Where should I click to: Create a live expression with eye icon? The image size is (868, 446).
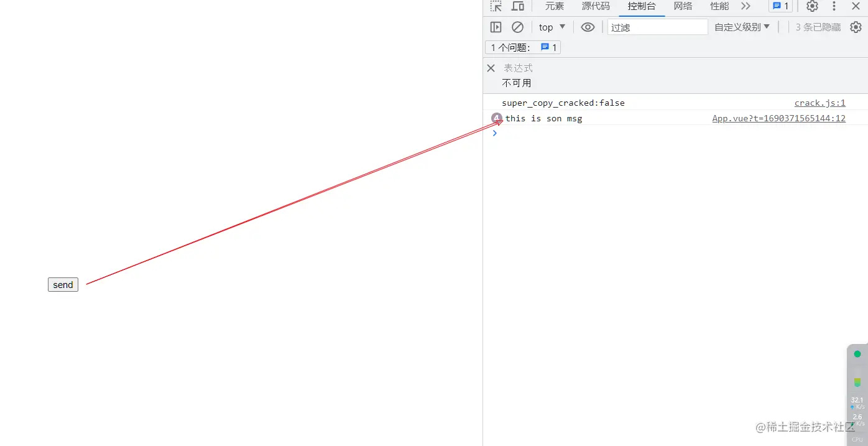click(x=588, y=27)
